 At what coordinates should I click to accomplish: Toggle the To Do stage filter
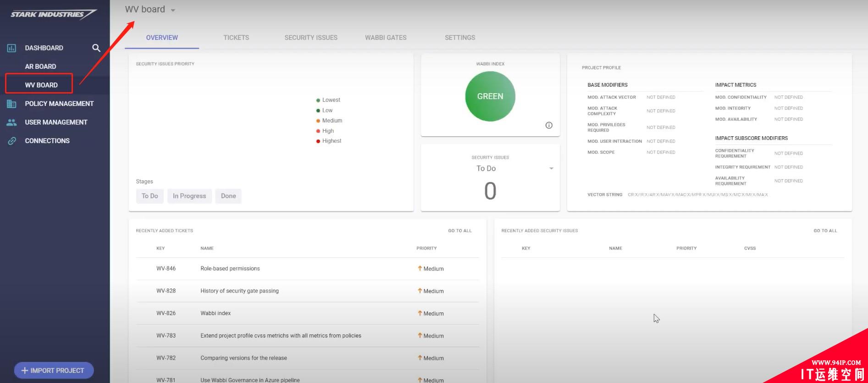coord(149,196)
